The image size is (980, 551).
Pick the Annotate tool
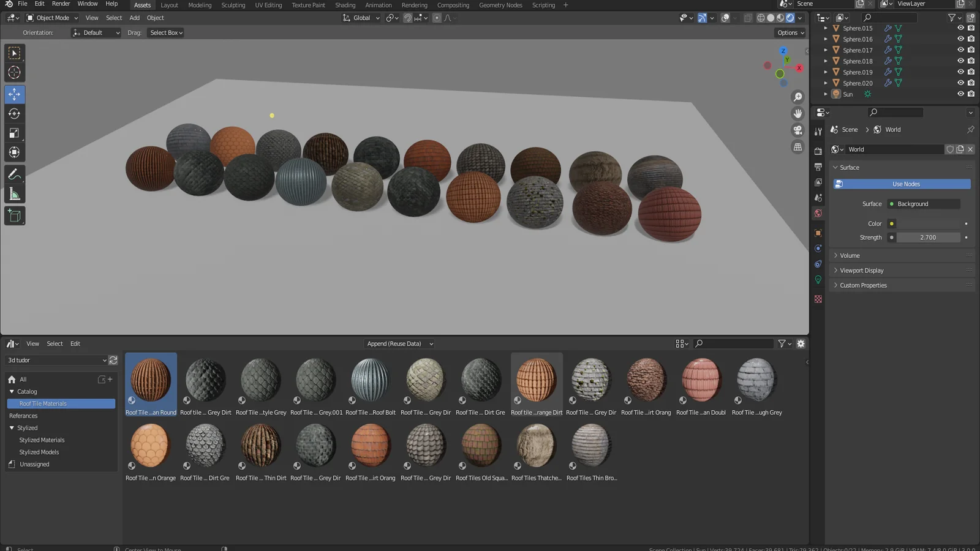[14, 174]
